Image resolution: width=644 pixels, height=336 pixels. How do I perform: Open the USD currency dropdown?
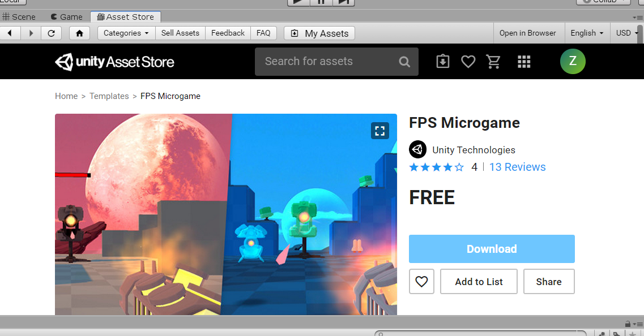pyautogui.click(x=625, y=33)
